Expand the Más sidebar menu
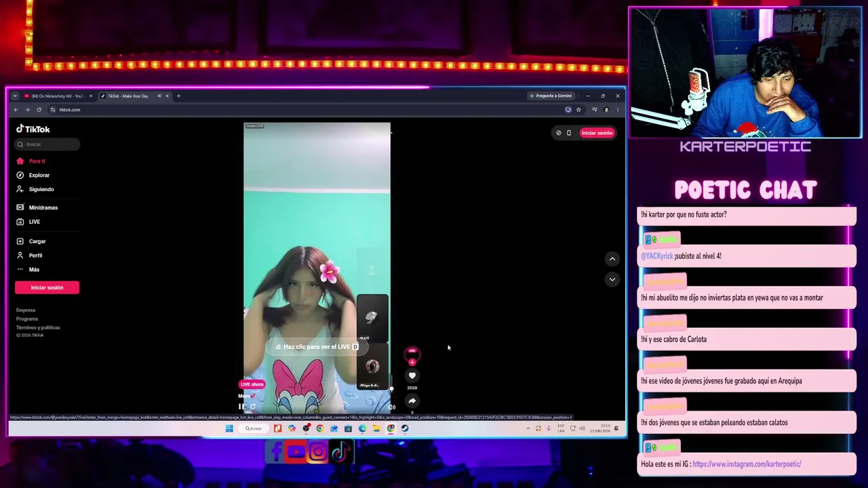The height and width of the screenshot is (488, 868). (28, 270)
